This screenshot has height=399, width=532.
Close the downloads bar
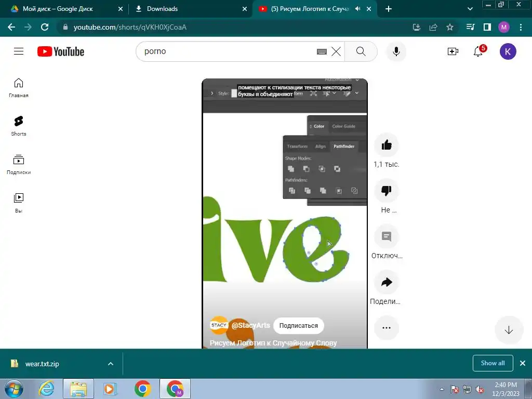pyautogui.click(x=523, y=363)
